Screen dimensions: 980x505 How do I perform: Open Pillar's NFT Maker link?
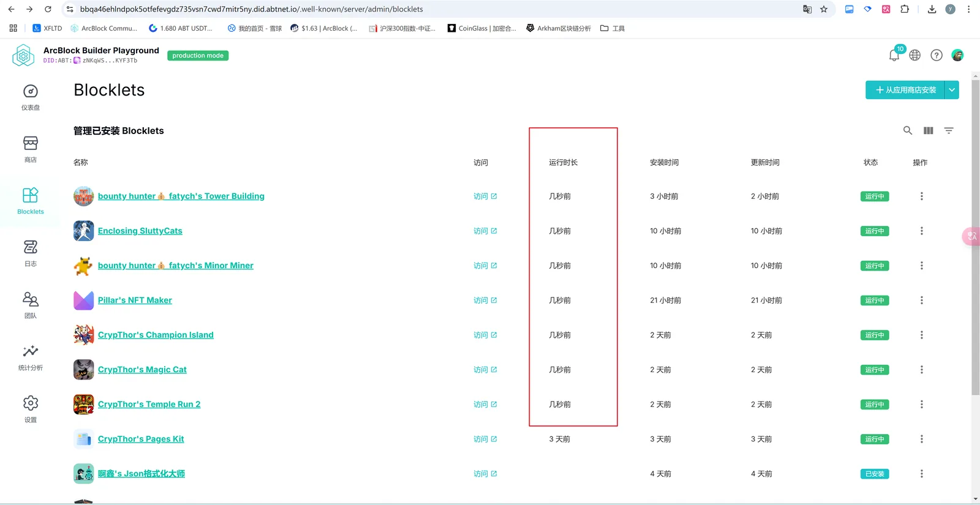pos(135,301)
